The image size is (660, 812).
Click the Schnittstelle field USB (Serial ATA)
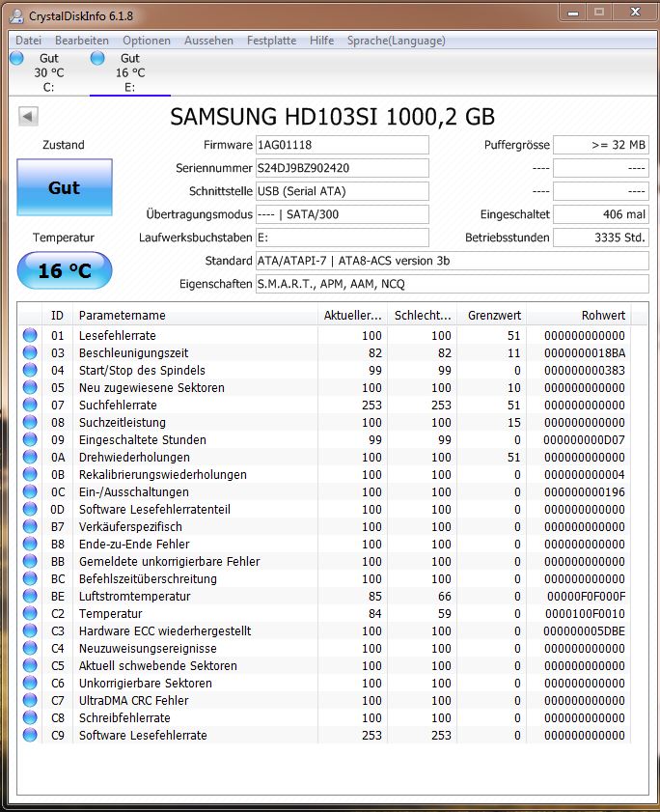343,191
